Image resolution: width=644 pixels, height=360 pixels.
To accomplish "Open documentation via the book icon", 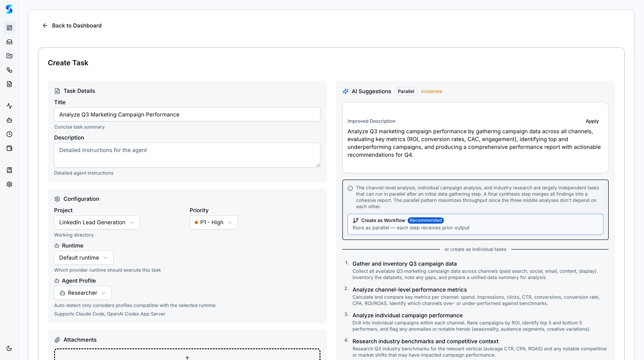I will [x=9, y=170].
